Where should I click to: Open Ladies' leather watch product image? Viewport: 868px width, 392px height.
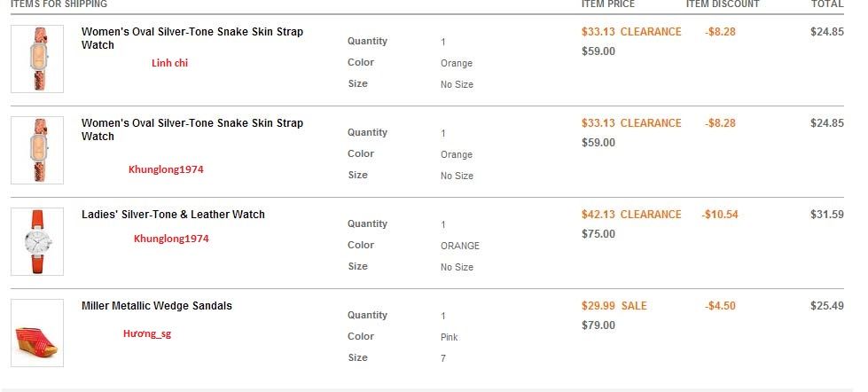37,241
